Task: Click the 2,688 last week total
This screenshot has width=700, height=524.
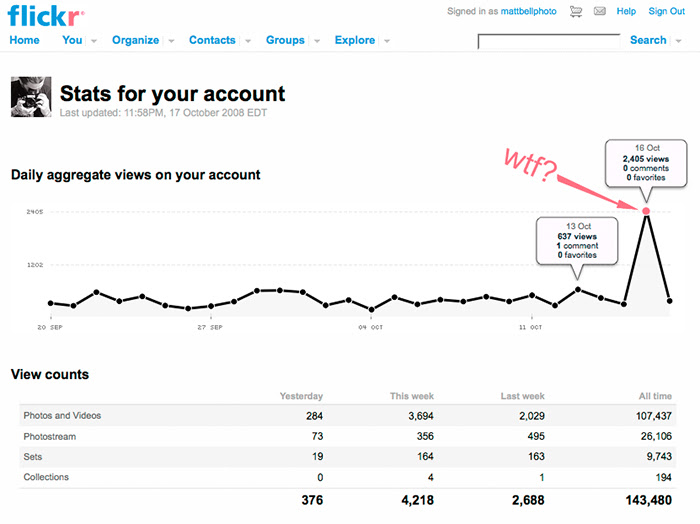Action: (528, 500)
